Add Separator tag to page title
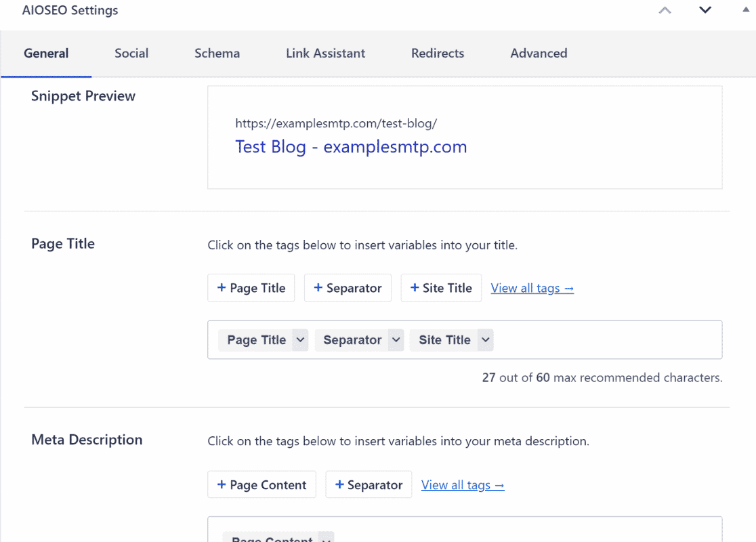Screen dimensions: 756x542 pyautogui.click(x=348, y=288)
